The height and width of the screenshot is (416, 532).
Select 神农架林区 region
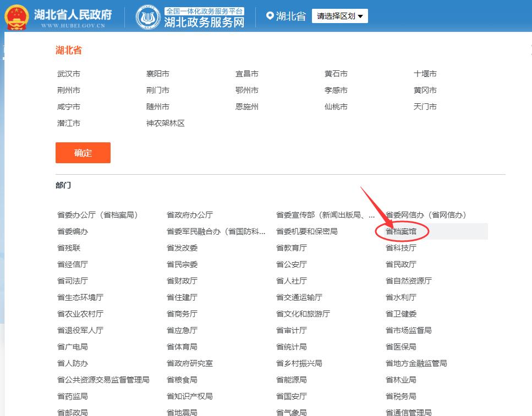tap(166, 123)
